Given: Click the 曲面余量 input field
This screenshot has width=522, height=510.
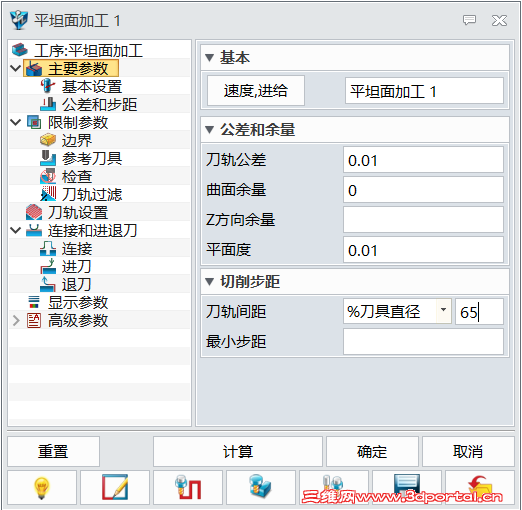Looking at the screenshot, I should 423,190.
